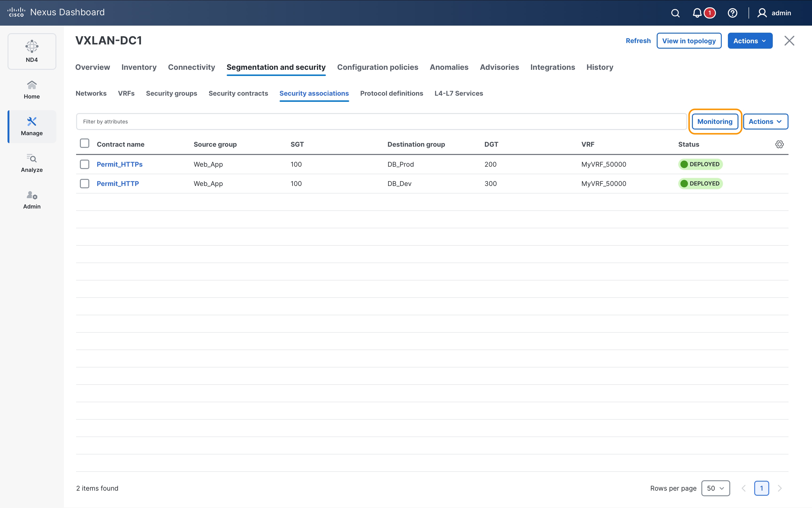
Task: Click the Destination group column header
Action: [x=416, y=145]
